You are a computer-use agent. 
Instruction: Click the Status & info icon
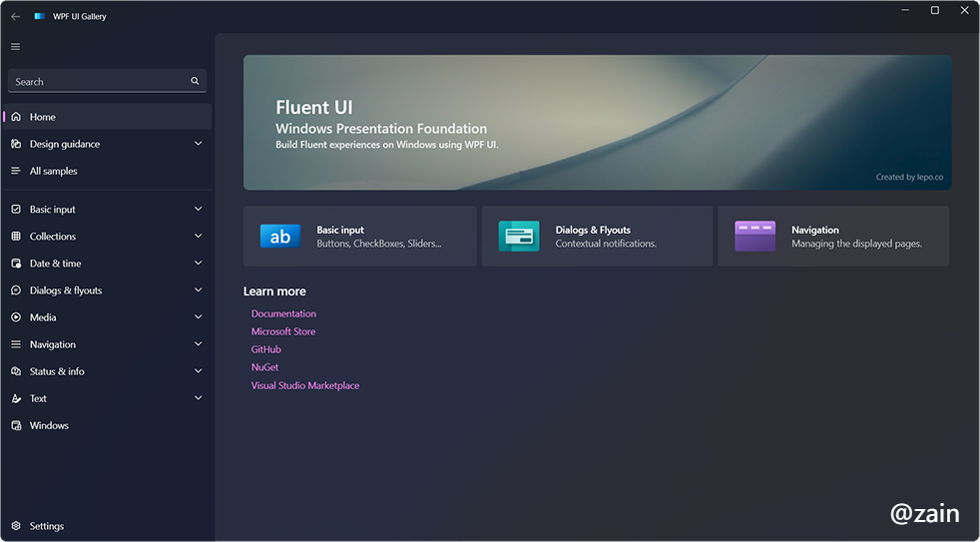click(16, 371)
